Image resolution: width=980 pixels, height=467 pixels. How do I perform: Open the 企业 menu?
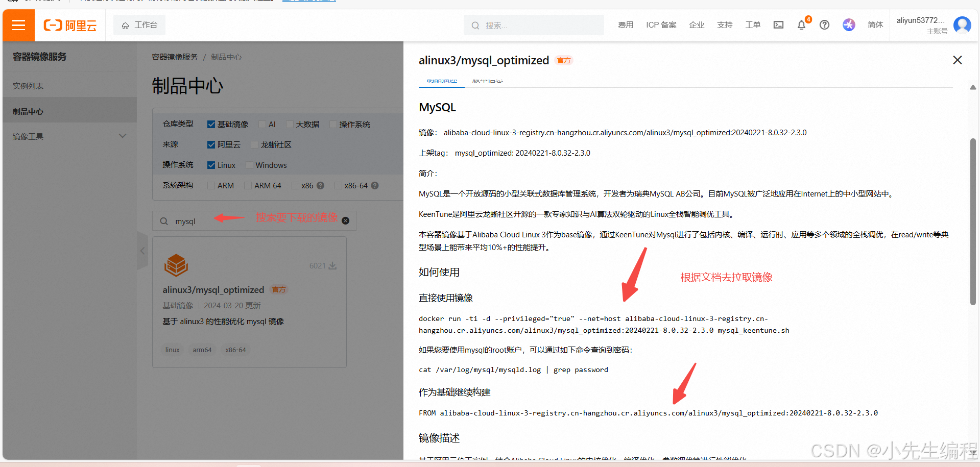coord(697,25)
